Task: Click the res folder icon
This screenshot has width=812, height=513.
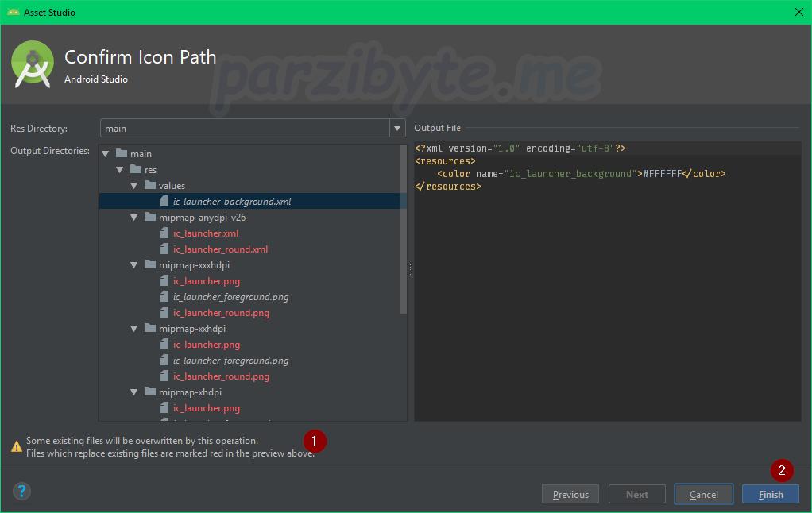Action: (x=135, y=170)
